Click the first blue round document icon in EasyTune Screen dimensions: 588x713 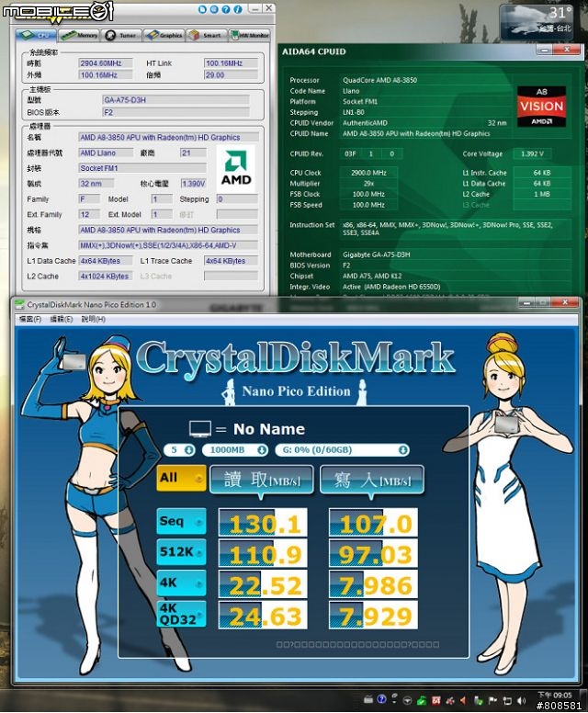click(x=202, y=8)
